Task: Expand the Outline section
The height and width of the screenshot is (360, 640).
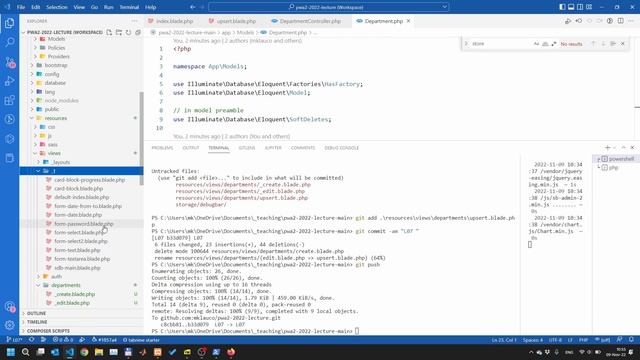Action: [x=36, y=313]
